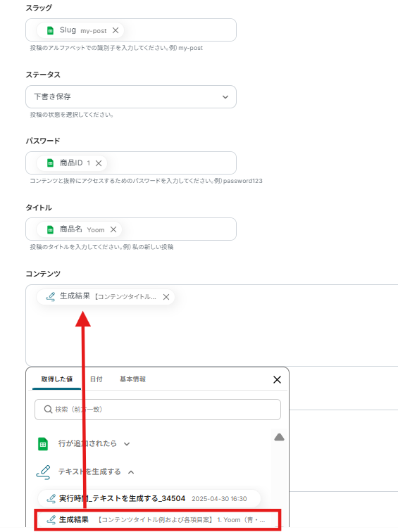Click the pen icon in 生成結果 content tag
Image resolution: width=398 pixels, height=532 pixels.
pos(50,297)
